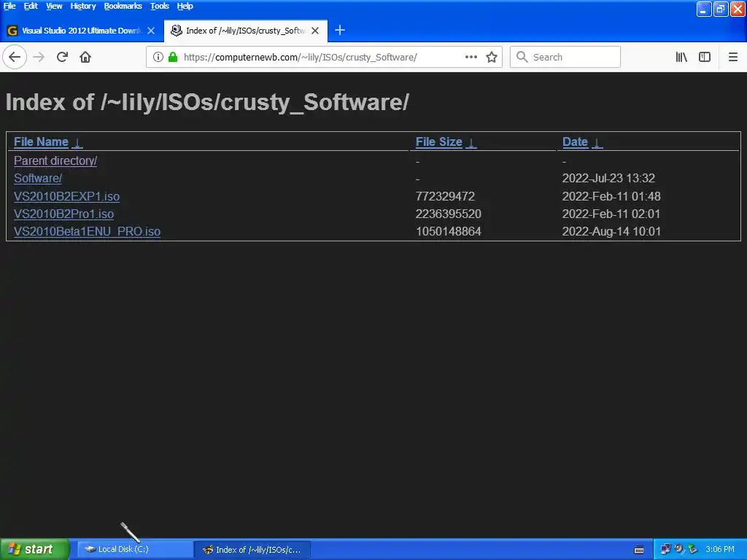Click the arrow next to Date

[597, 142]
